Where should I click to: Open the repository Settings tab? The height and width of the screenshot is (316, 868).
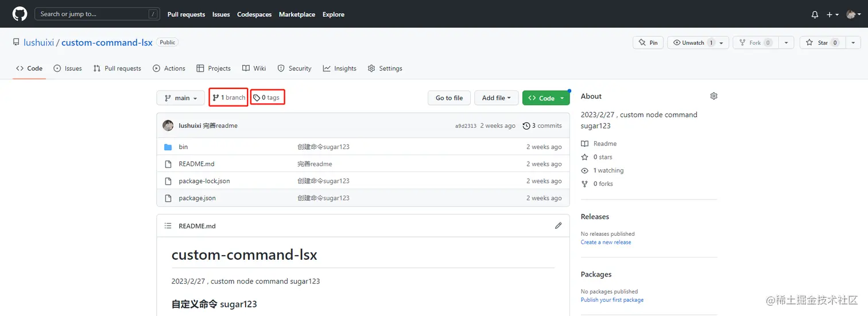point(385,68)
